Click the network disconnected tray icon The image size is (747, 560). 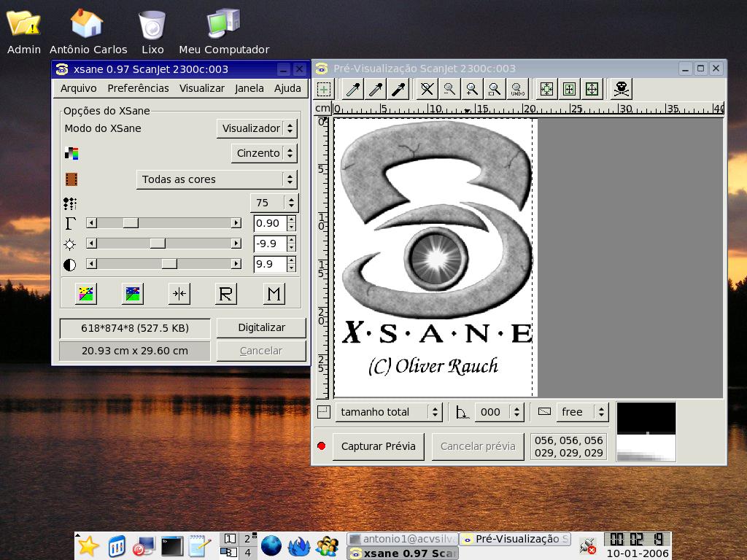[588, 546]
